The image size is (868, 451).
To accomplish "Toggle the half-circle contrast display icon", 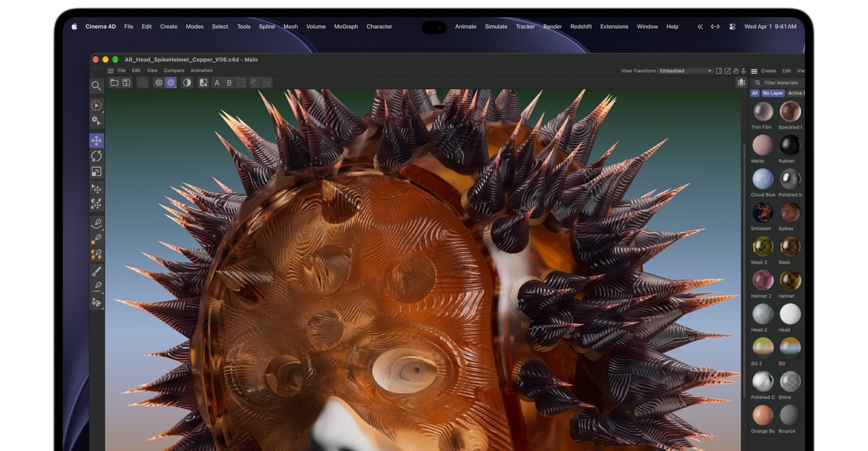I will tap(187, 82).
